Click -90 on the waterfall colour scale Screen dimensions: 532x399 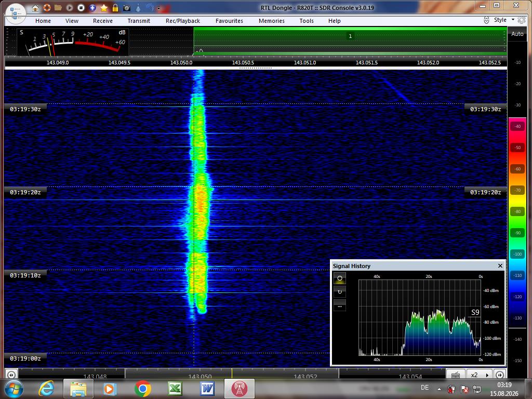517,233
